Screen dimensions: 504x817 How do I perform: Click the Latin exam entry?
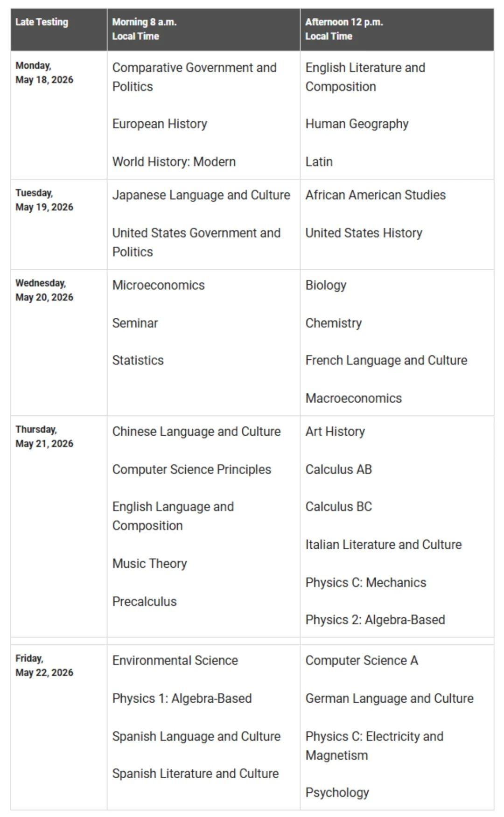point(319,162)
